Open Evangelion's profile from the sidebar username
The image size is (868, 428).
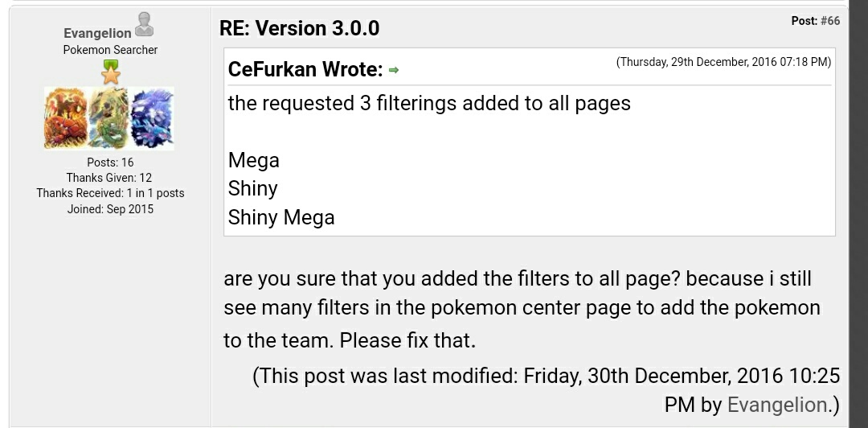tap(97, 33)
